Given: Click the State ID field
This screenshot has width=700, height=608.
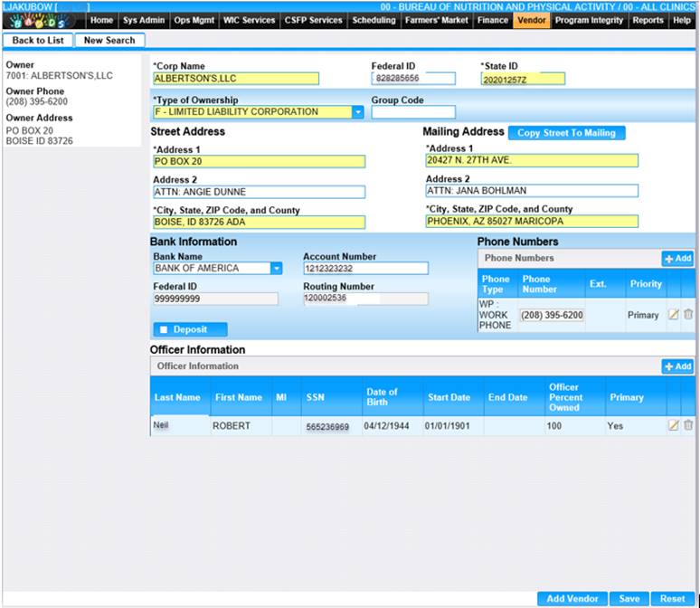Looking at the screenshot, I should (x=523, y=79).
